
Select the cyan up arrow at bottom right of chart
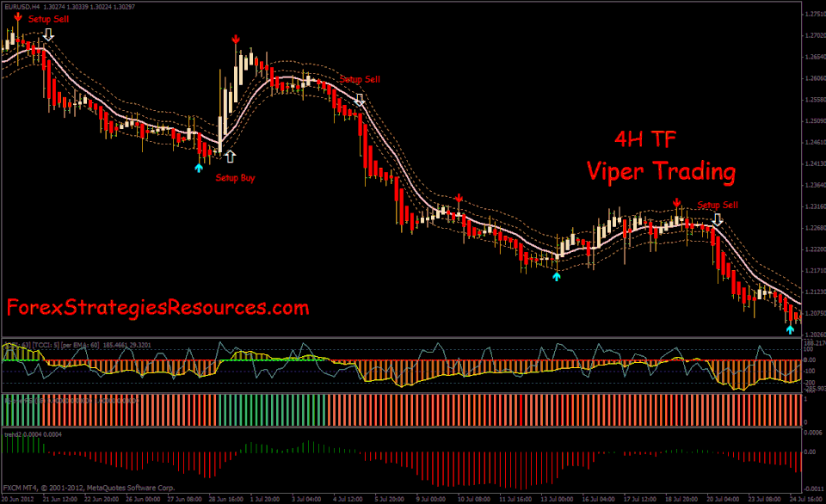click(789, 328)
